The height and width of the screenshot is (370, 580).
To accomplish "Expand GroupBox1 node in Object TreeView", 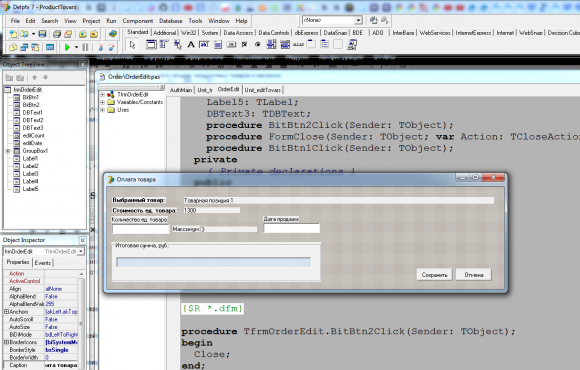I will pos(8,151).
